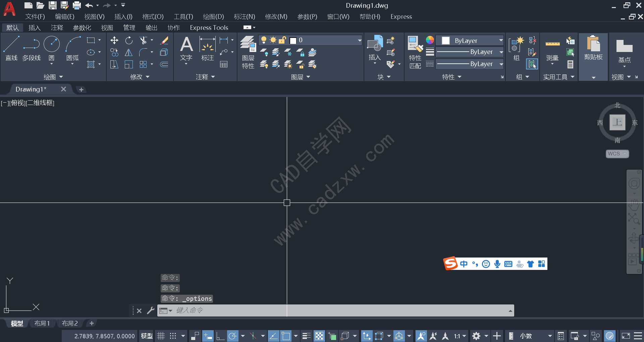Toggle polar tracking in status bar

pyautogui.click(x=233, y=336)
